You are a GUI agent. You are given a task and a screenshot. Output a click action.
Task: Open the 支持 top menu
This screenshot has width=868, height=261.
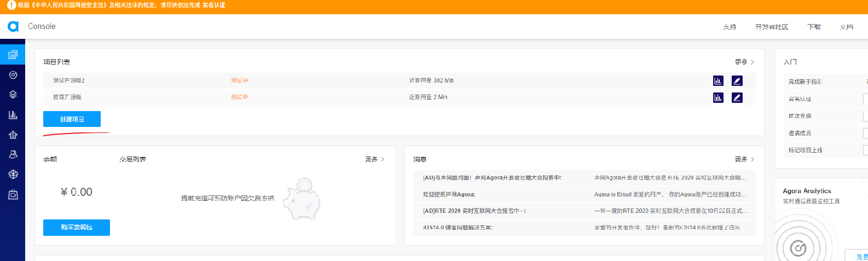point(730,27)
